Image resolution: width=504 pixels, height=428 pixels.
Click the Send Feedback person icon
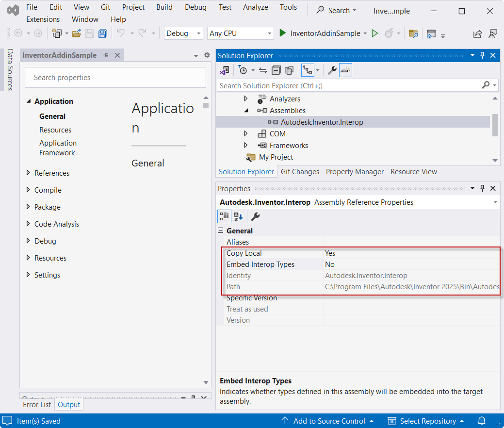(x=492, y=33)
